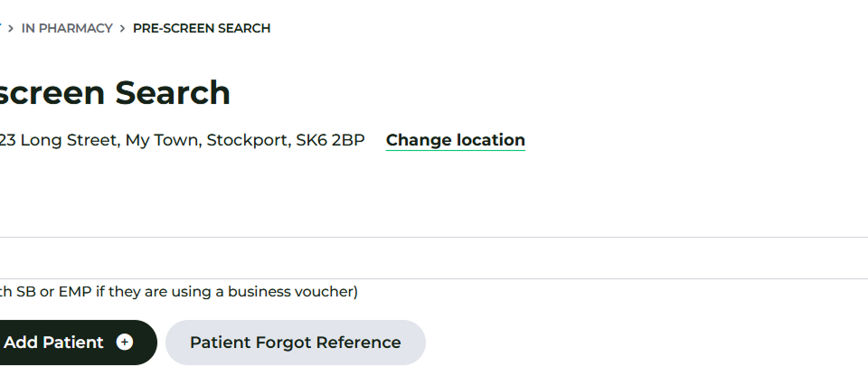Select the PRE-SCREEN SEARCH breadcrumb item
Image resolution: width=868 pixels, height=376 pixels.
coord(202,28)
